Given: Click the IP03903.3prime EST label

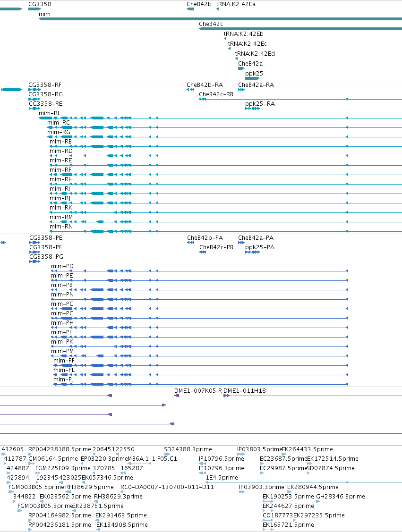Looking at the screenshot, I should (261, 487).
